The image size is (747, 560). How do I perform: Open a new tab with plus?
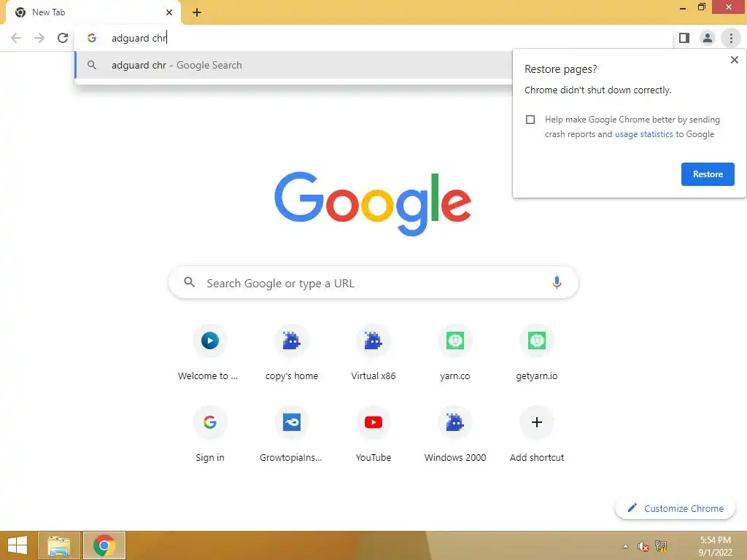197,12
